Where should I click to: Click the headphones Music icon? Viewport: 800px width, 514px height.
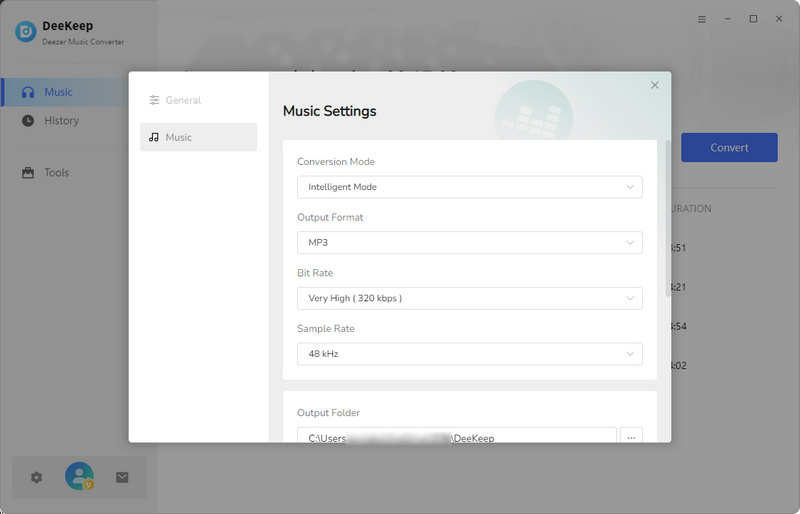pos(28,92)
